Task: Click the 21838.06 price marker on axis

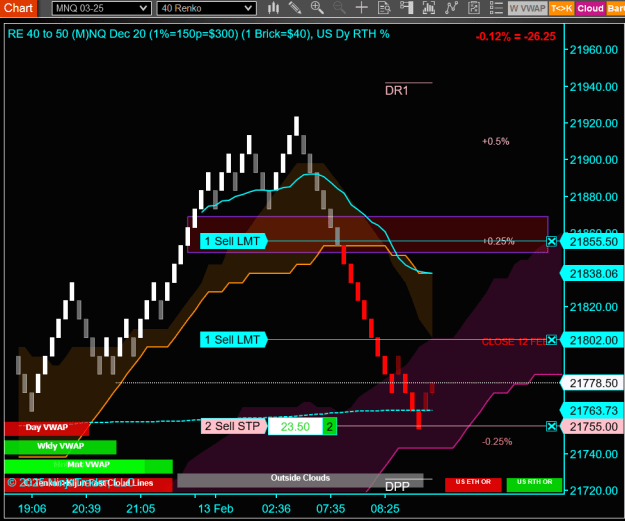Action: [x=593, y=274]
